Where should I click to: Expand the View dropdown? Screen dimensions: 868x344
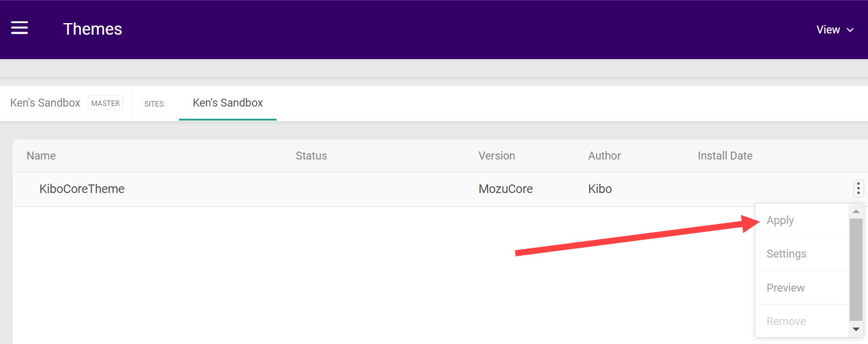(835, 29)
